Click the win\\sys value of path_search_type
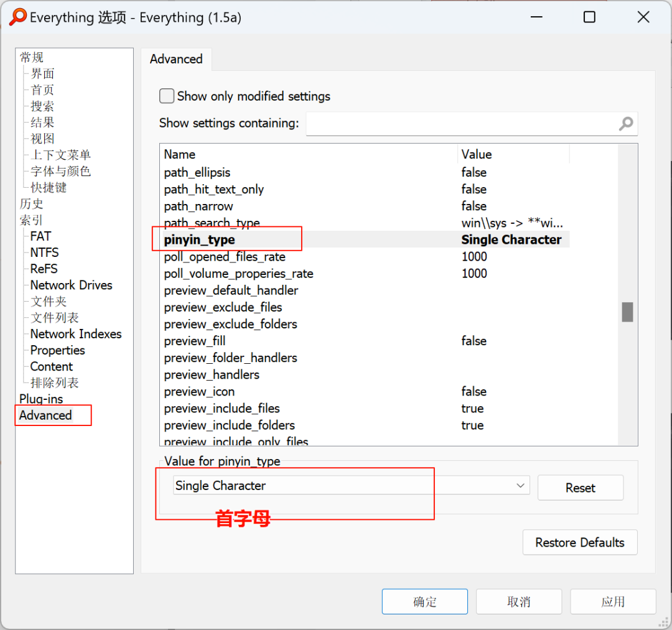This screenshot has width=672, height=630. [x=512, y=223]
